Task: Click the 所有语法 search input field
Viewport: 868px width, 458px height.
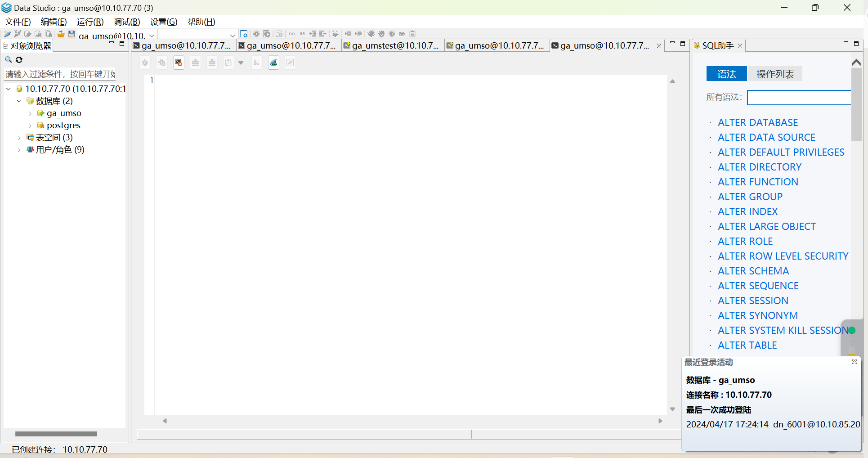Action: pyautogui.click(x=799, y=98)
